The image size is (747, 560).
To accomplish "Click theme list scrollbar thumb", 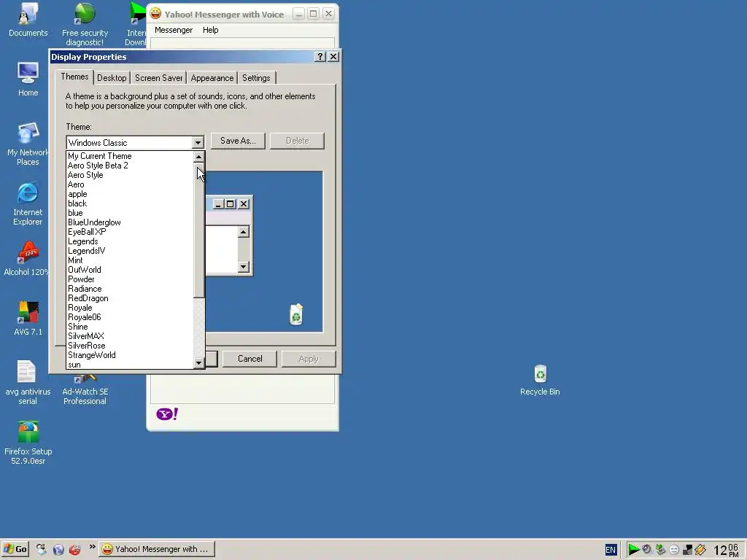I will pos(198,230).
